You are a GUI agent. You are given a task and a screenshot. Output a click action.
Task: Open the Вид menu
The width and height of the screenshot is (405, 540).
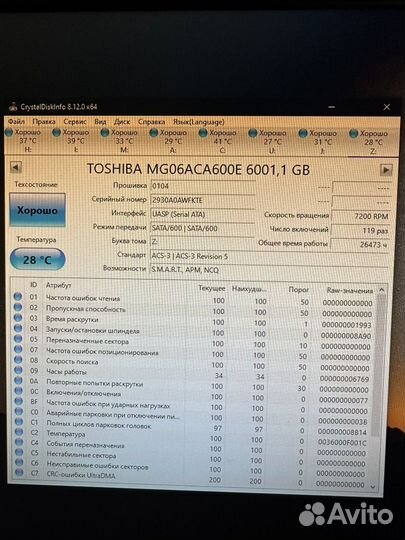100,122
